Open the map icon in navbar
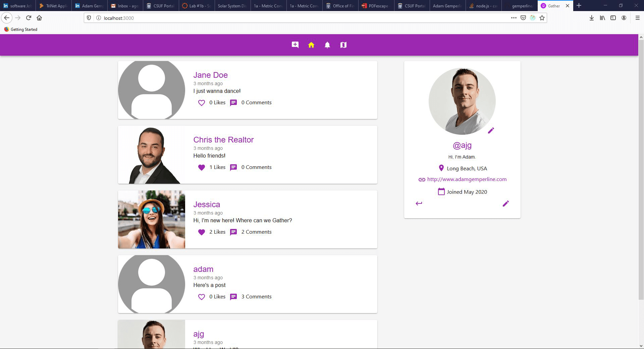Viewport: 644px width, 349px height. [343, 45]
